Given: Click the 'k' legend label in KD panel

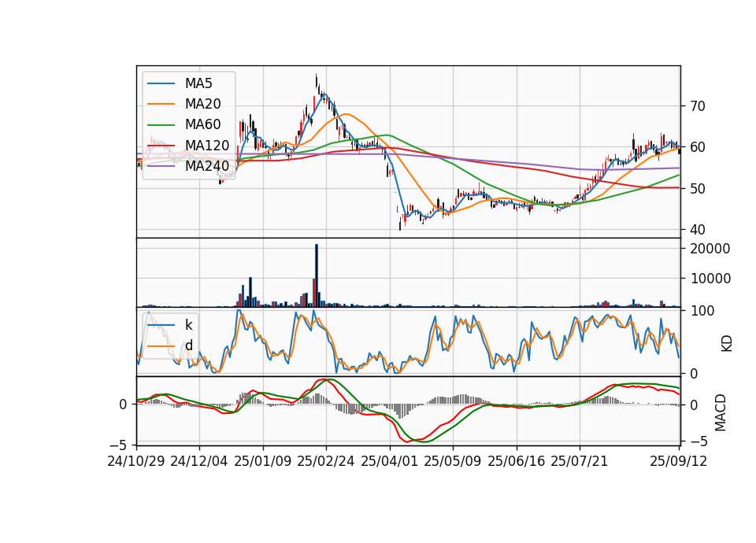Looking at the screenshot, I should 188,325.
